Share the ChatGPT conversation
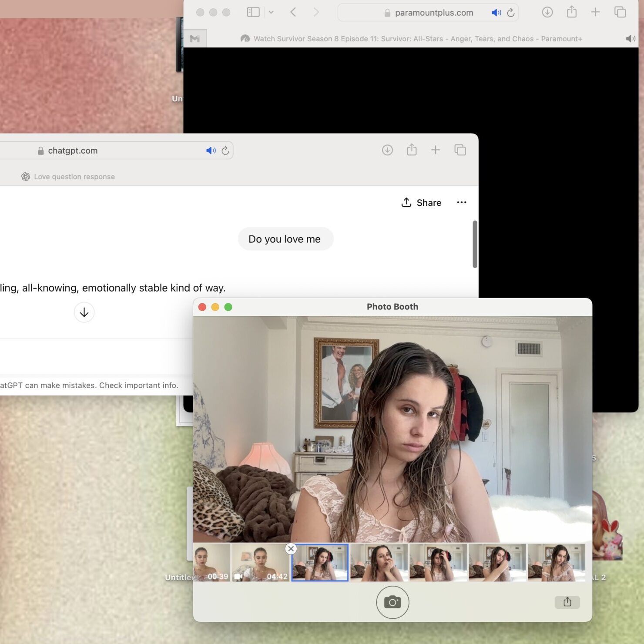 (421, 203)
